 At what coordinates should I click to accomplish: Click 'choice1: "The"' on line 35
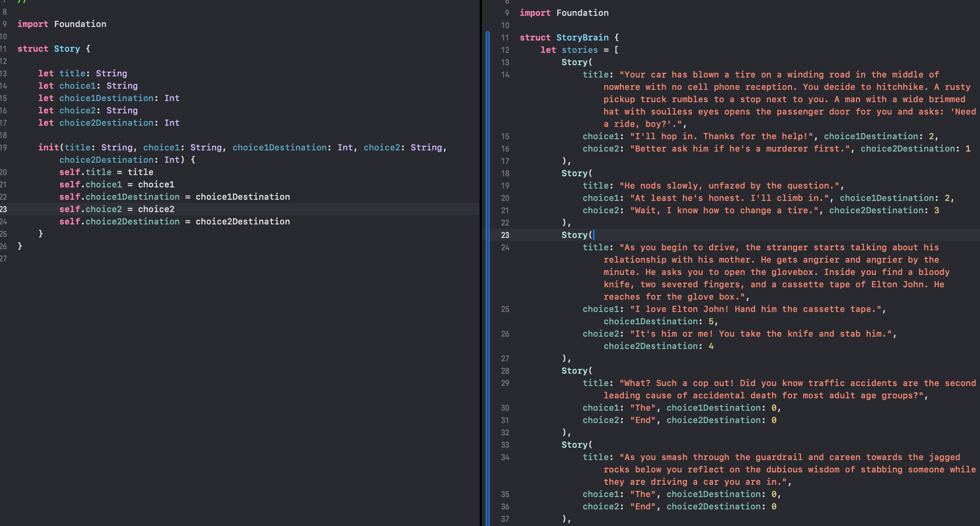(x=619, y=494)
